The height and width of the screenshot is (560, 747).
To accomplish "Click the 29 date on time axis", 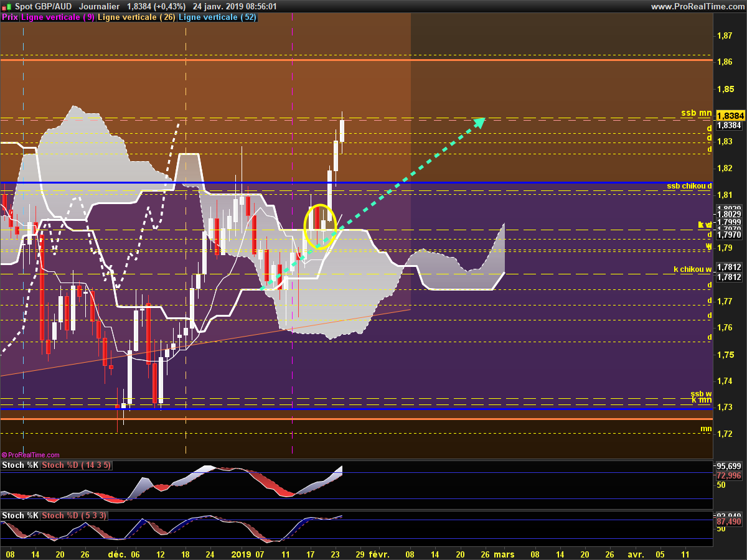I will click(359, 554).
